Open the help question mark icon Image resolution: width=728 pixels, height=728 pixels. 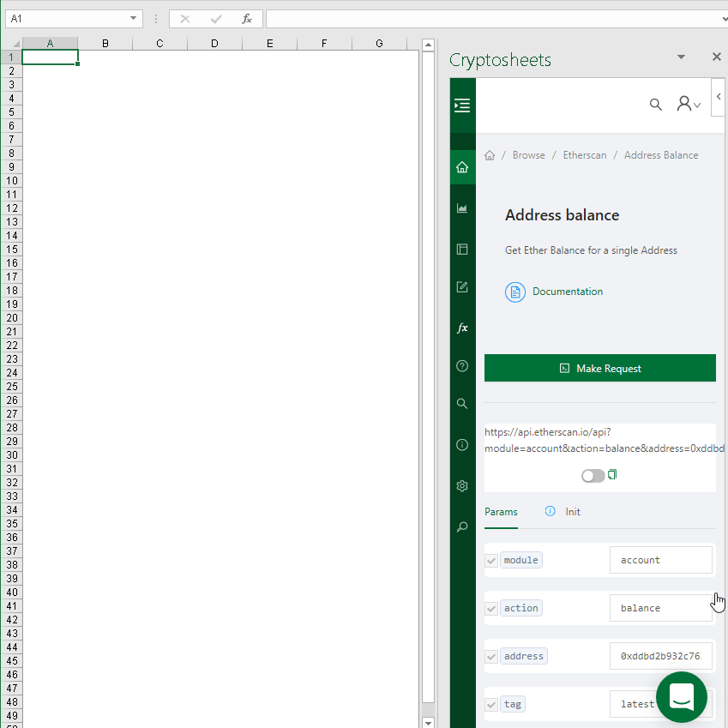click(x=461, y=365)
